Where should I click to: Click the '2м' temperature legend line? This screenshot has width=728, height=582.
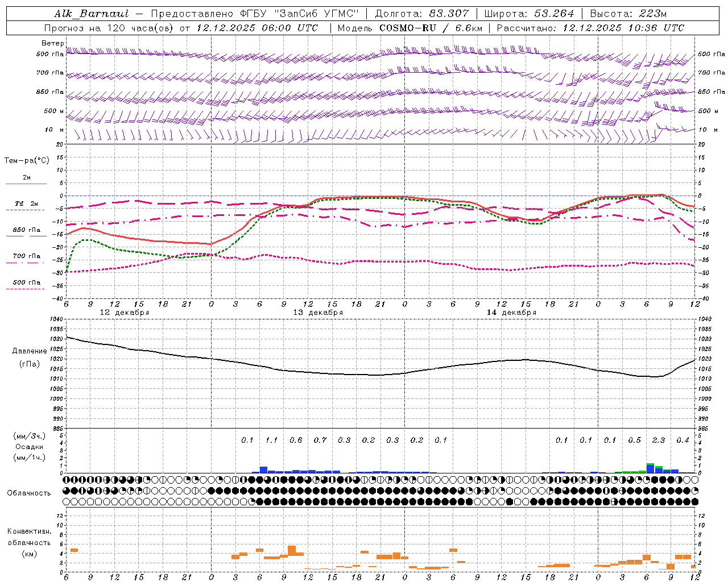[x=26, y=183]
